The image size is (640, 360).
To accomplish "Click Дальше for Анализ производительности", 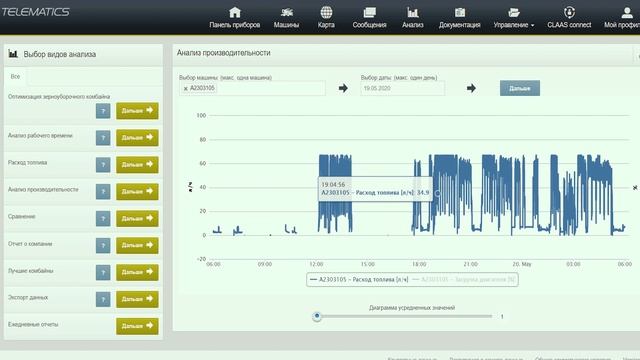I will [137, 191].
